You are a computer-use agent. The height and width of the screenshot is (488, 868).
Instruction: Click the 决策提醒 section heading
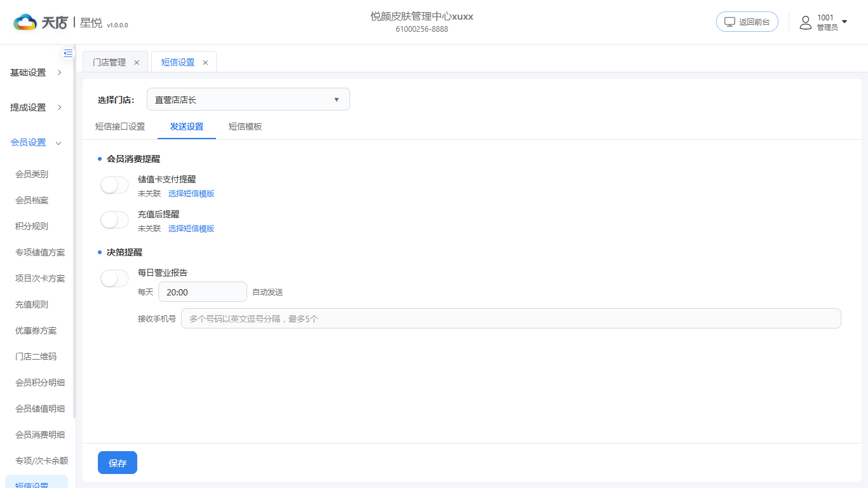pyautogui.click(x=125, y=252)
